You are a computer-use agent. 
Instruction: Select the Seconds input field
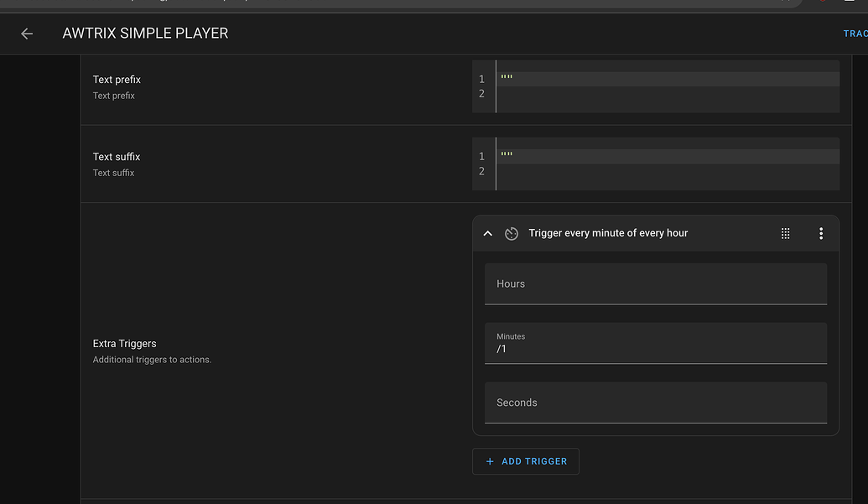coord(656,403)
